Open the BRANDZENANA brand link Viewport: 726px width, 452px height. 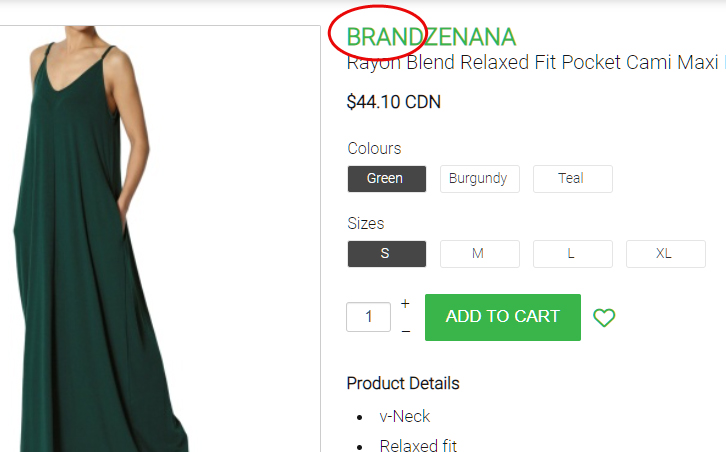[431, 37]
